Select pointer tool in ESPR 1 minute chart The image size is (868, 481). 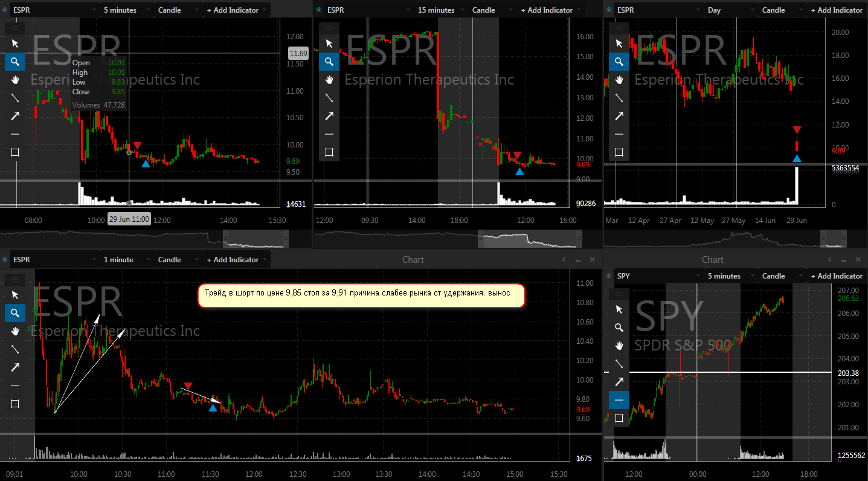[x=15, y=295]
